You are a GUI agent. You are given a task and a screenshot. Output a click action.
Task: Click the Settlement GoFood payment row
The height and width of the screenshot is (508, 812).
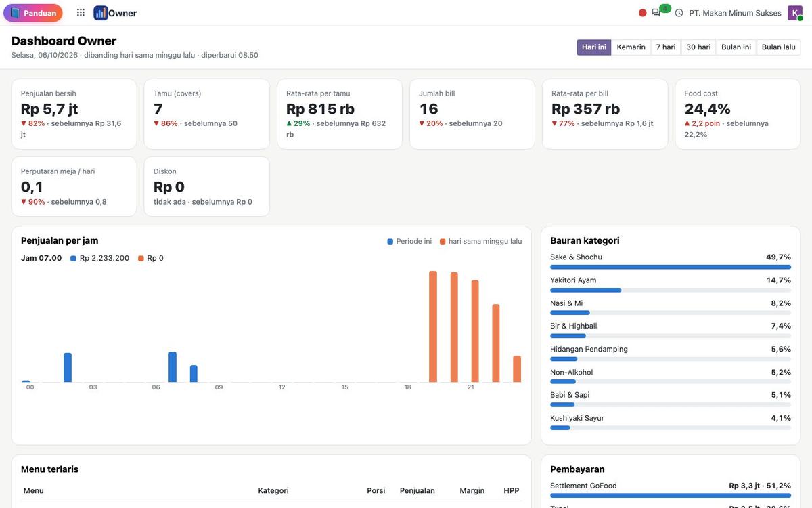coord(671,490)
